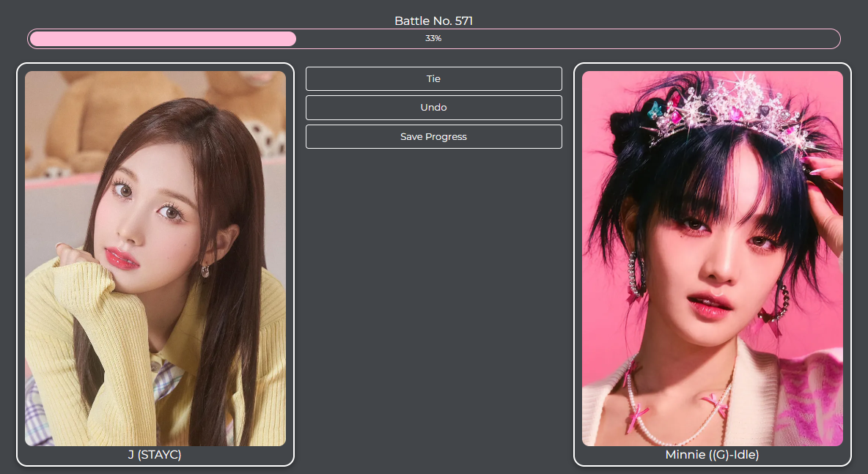Click the small earring in the left photo
Image resolution: width=868 pixels, height=474 pixels.
point(206,270)
